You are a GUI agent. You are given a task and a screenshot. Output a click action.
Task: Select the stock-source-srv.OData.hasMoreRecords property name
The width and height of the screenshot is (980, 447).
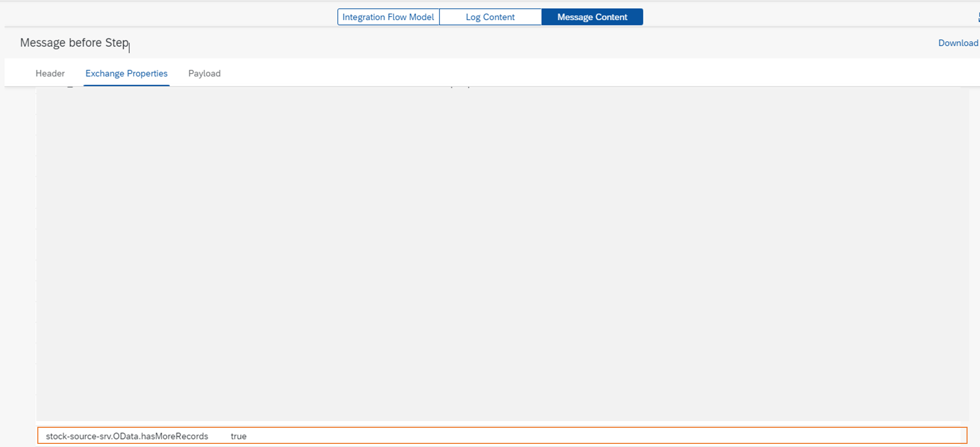127,436
